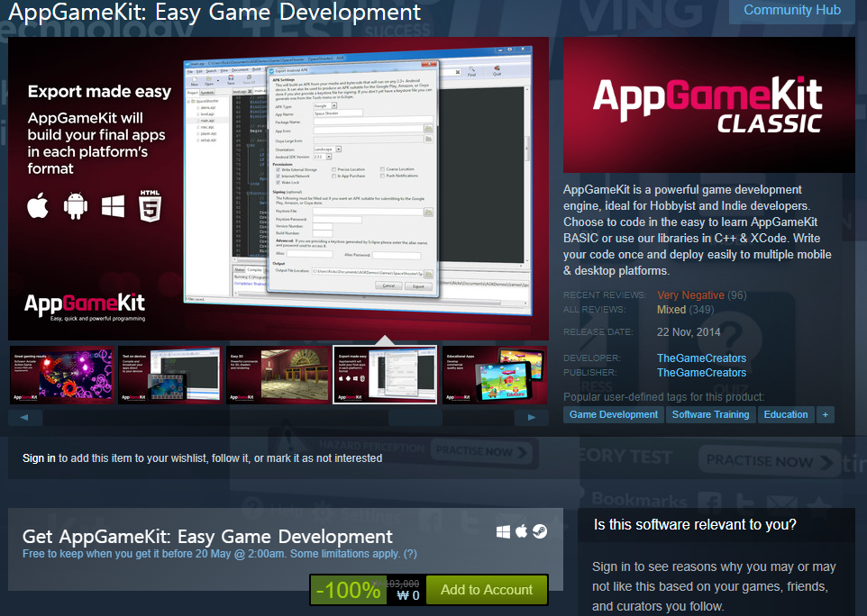The image size is (867, 616).
Task: Click the Steam icon in the purchase section
Action: pyautogui.click(x=539, y=531)
